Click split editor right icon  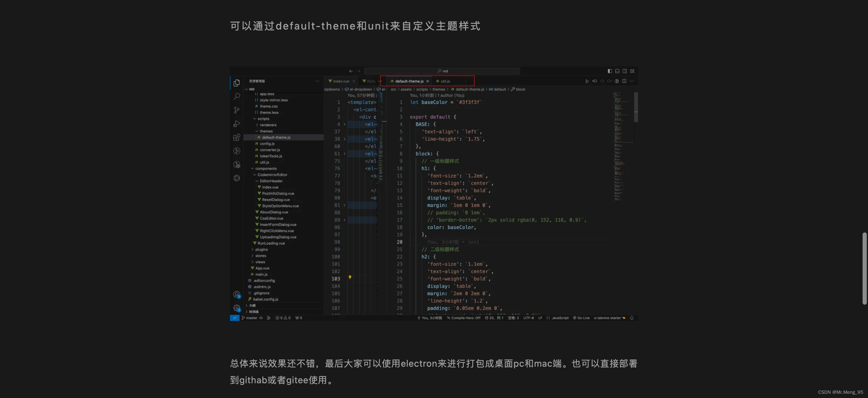tap(624, 81)
